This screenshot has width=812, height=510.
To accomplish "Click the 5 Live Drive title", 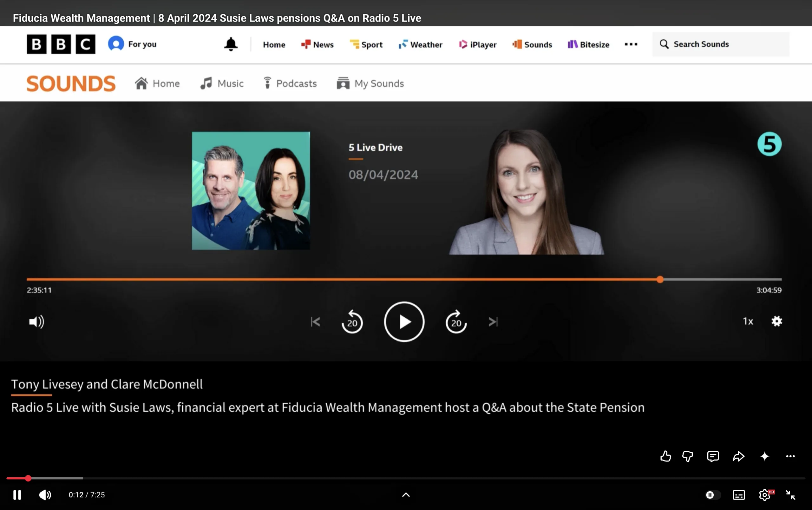I will pos(376,147).
